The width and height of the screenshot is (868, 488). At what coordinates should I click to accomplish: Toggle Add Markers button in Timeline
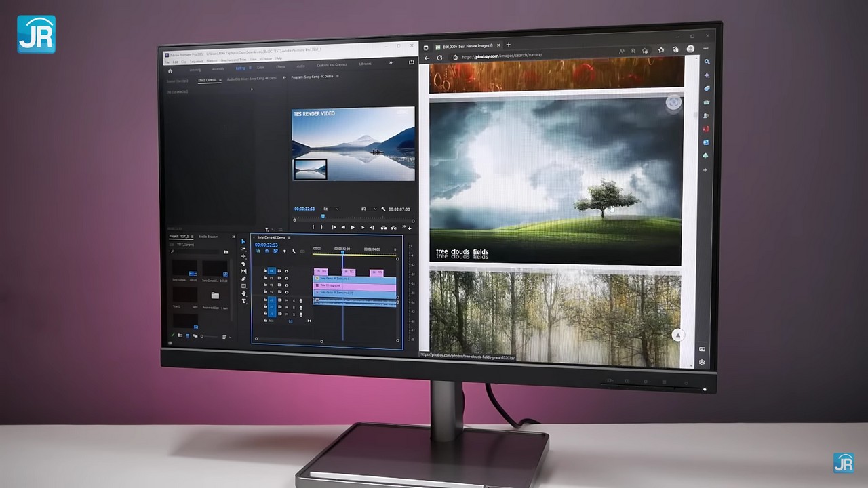coord(285,251)
